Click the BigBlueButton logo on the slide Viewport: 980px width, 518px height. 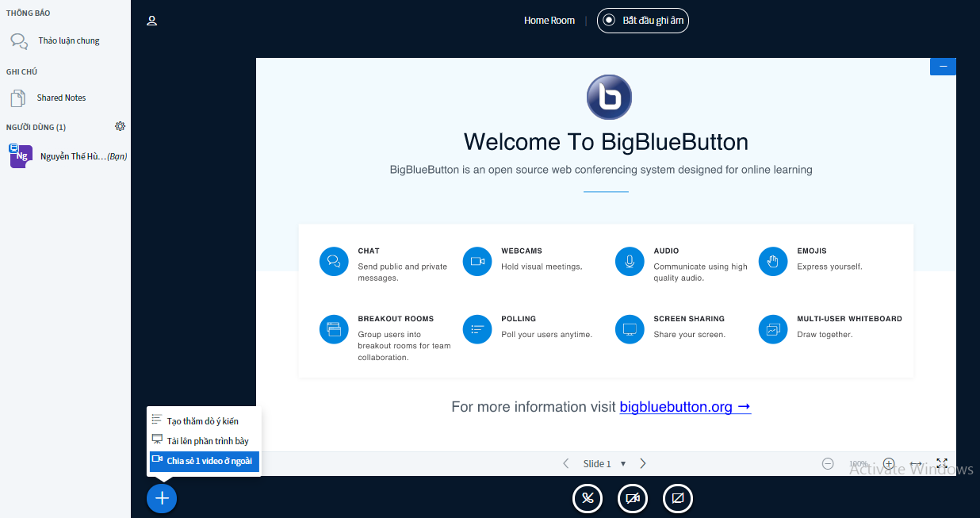(x=609, y=98)
